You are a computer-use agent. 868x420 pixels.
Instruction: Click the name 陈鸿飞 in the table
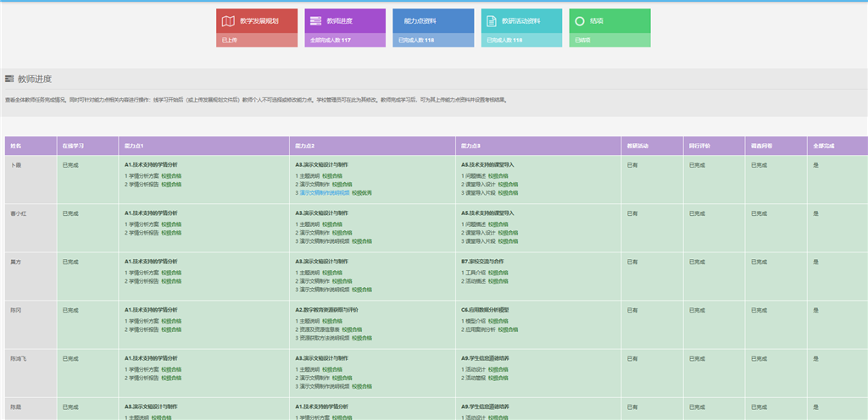tap(19, 359)
